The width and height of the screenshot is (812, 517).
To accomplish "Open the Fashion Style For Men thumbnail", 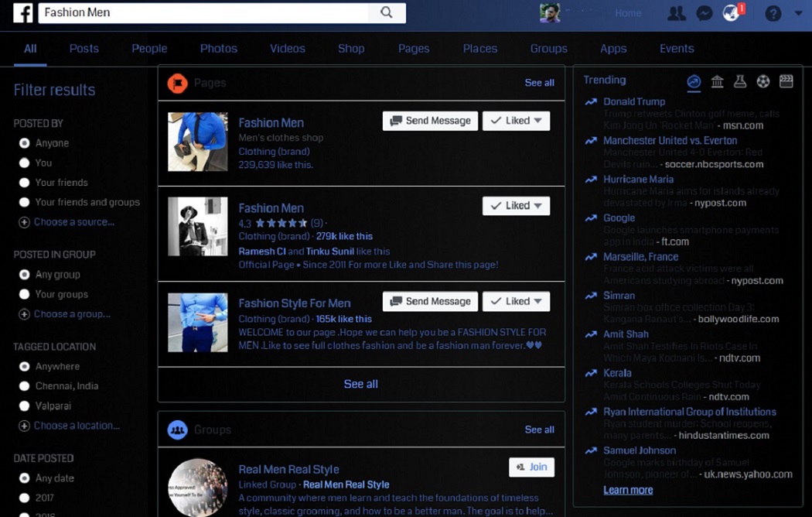I will pyautogui.click(x=198, y=323).
